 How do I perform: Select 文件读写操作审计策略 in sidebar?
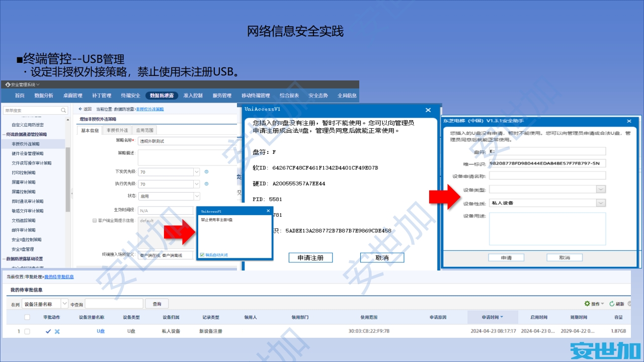(32, 163)
